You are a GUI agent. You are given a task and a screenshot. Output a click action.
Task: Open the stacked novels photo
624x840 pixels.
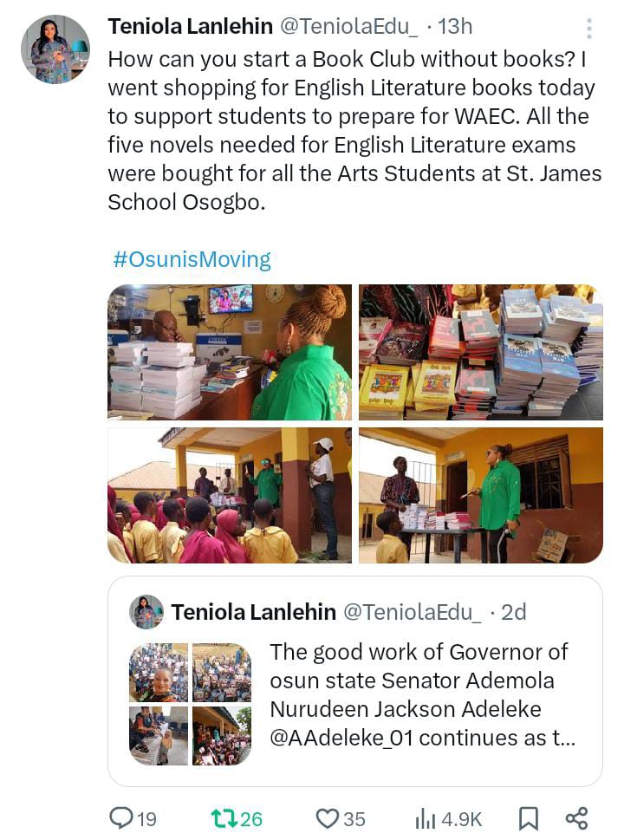click(481, 352)
